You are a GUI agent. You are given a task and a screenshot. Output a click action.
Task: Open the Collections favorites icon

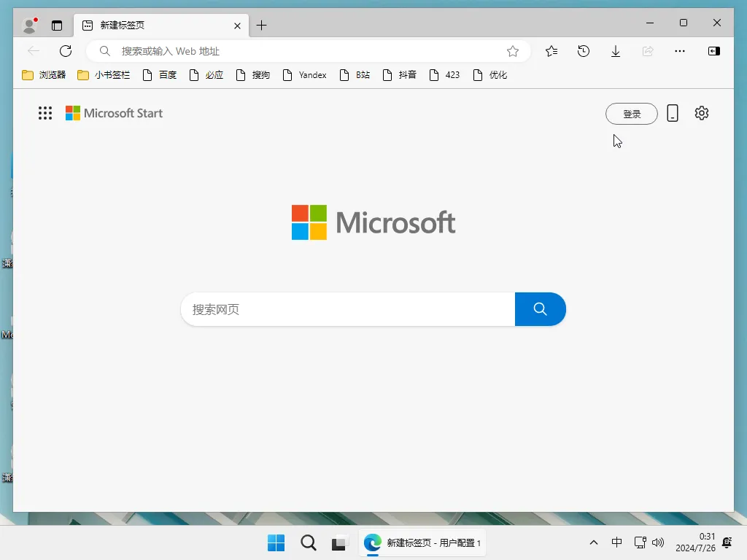pyautogui.click(x=551, y=51)
